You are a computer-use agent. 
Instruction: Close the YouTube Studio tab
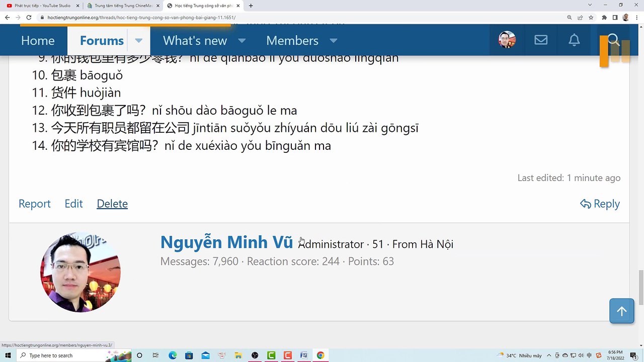point(77,6)
